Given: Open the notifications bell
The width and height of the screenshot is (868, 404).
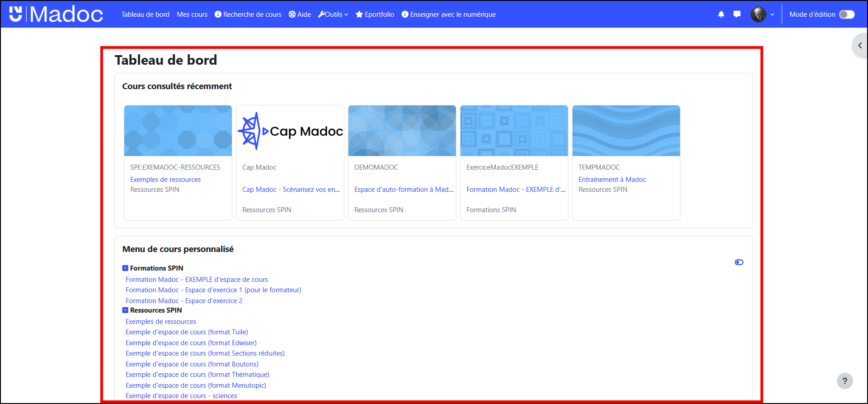Looking at the screenshot, I should (x=721, y=14).
